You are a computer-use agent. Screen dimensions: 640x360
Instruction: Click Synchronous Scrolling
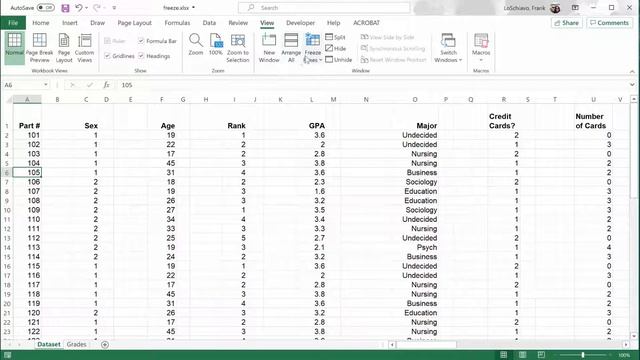click(x=393, y=49)
